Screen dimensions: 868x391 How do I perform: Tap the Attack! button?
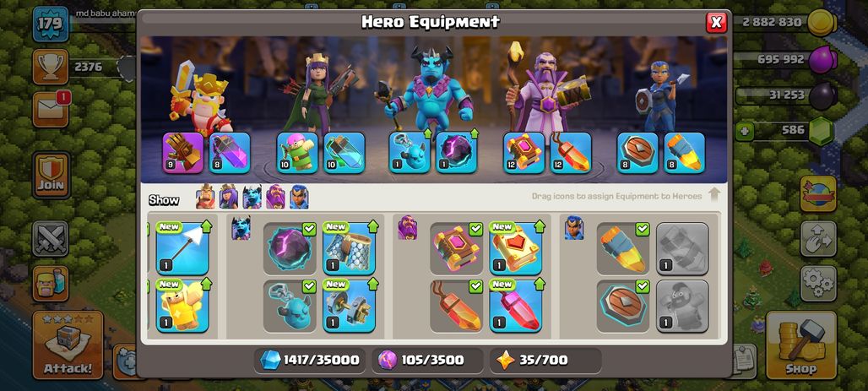coord(68,345)
